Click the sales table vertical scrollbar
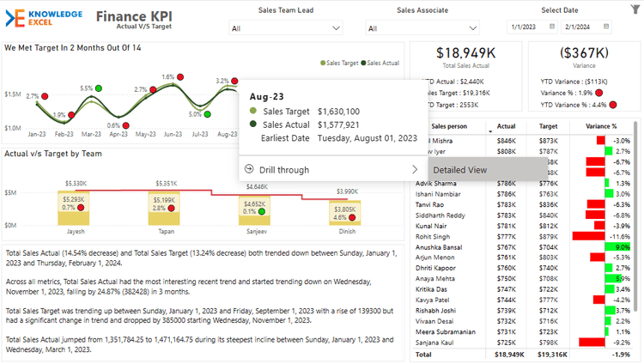The width and height of the screenshot is (644, 364). click(638, 215)
